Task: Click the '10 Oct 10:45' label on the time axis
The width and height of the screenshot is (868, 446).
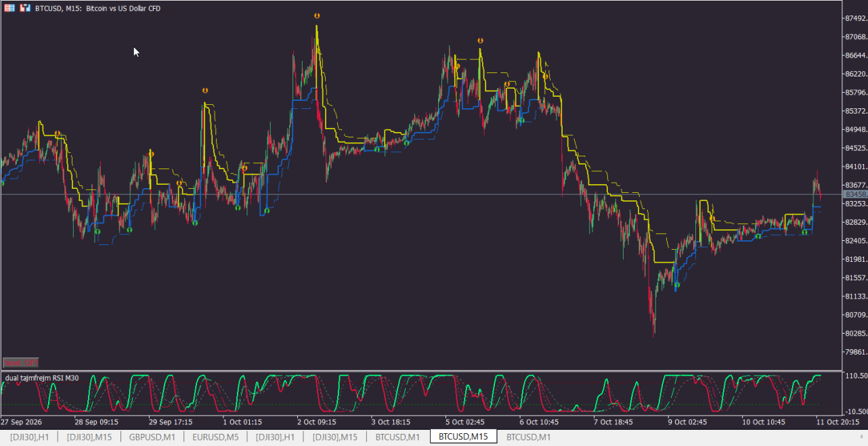Action: 763,422
